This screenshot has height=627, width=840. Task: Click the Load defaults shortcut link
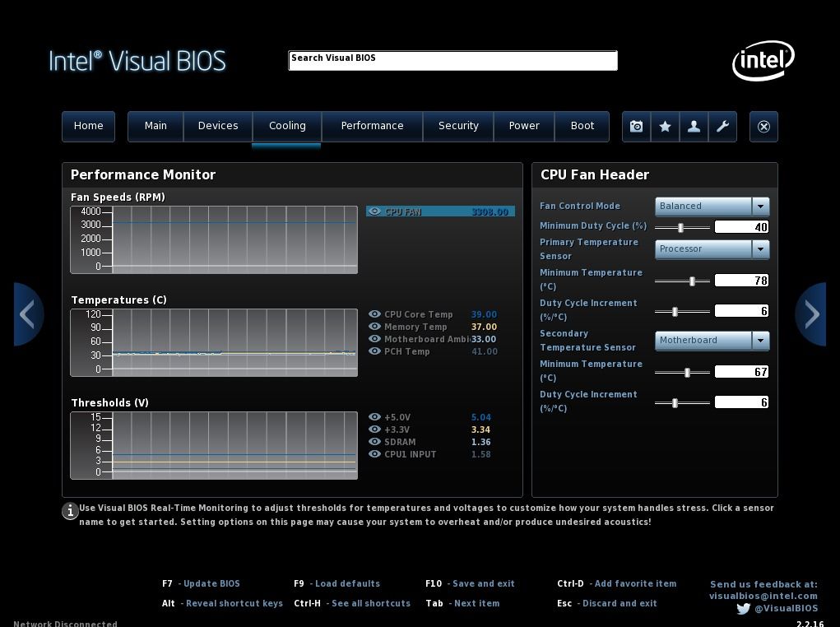click(x=347, y=583)
